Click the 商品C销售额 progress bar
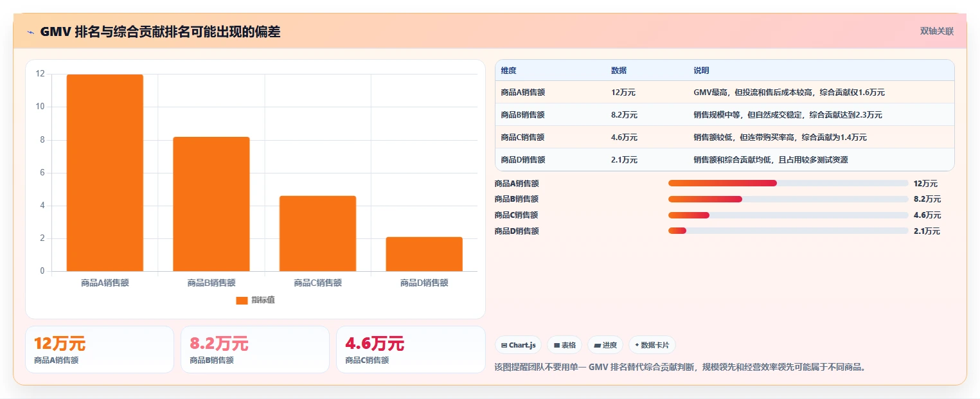The height and width of the screenshot is (399, 980). [x=788, y=215]
